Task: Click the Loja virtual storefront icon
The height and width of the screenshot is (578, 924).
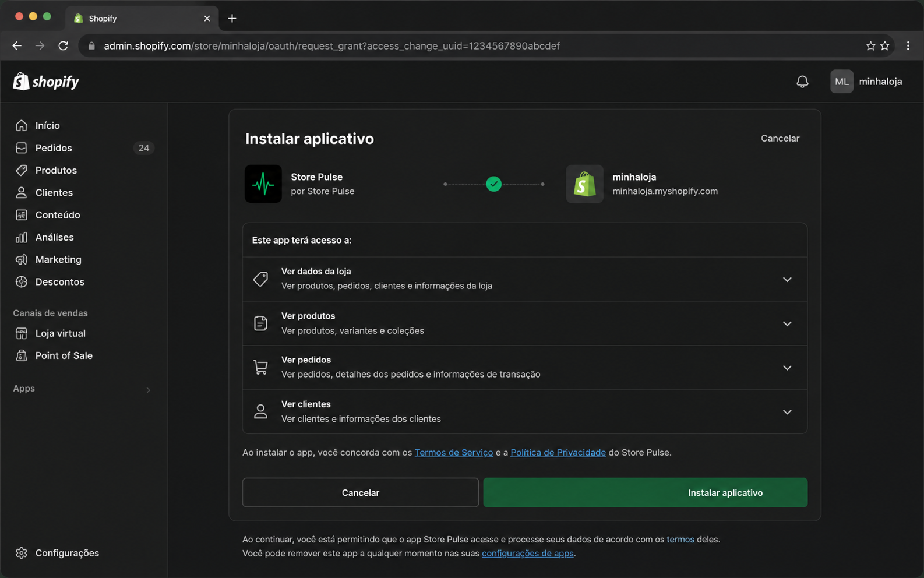Action: click(22, 333)
